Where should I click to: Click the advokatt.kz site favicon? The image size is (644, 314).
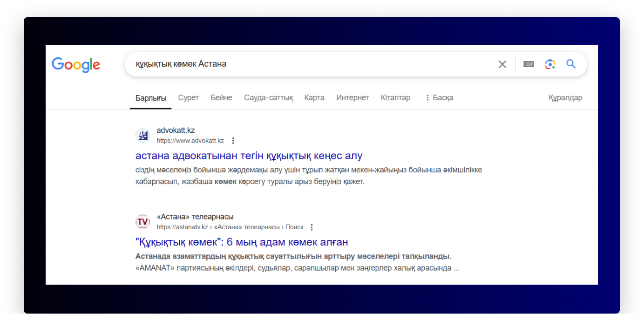(142, 135)
